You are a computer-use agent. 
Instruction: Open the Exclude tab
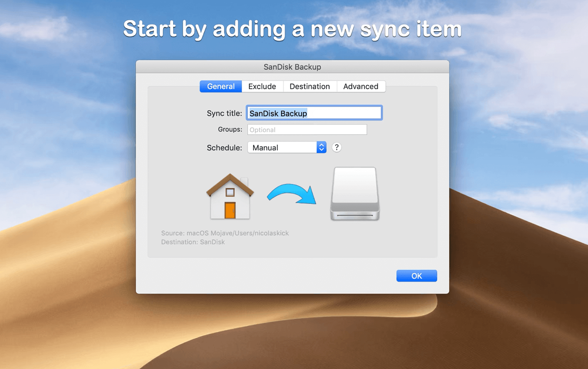tap(262, 86)
